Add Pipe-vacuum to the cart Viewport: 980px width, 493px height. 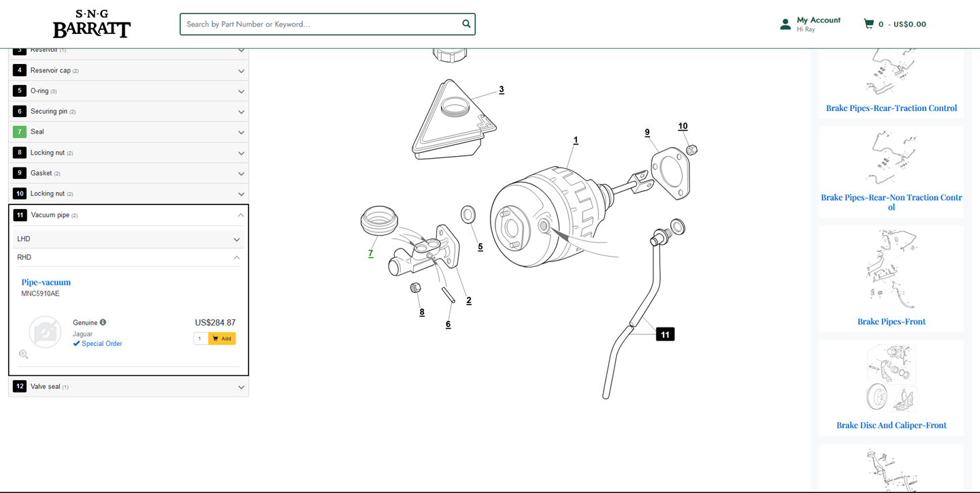pyautogui.click(x=222, y=338)
